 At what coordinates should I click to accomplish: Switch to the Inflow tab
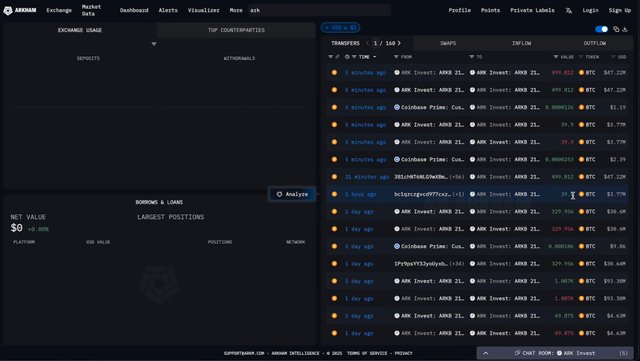tap(522, 43)
